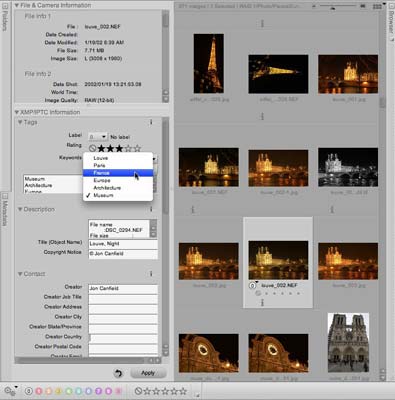
Task: Click the revert arrow icon beside Apply
Action: [118, 373]
